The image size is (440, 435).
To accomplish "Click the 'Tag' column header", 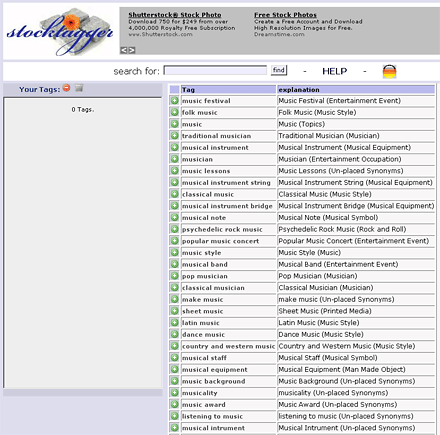I will [228, 90].
